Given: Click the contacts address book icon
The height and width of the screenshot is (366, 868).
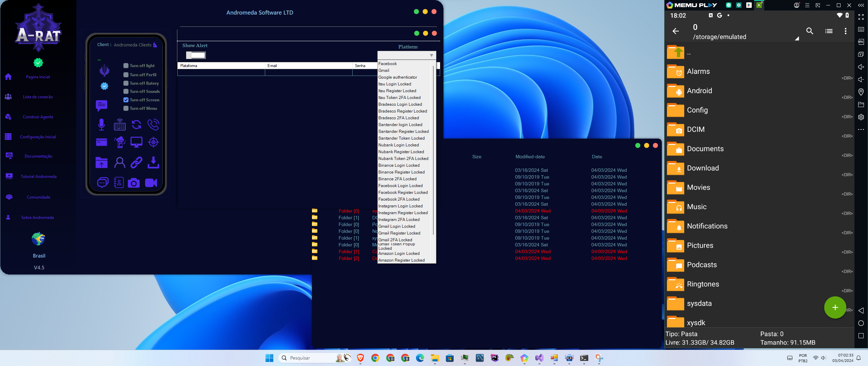Looking at the screenshot, I should click(x=119, y=183).
